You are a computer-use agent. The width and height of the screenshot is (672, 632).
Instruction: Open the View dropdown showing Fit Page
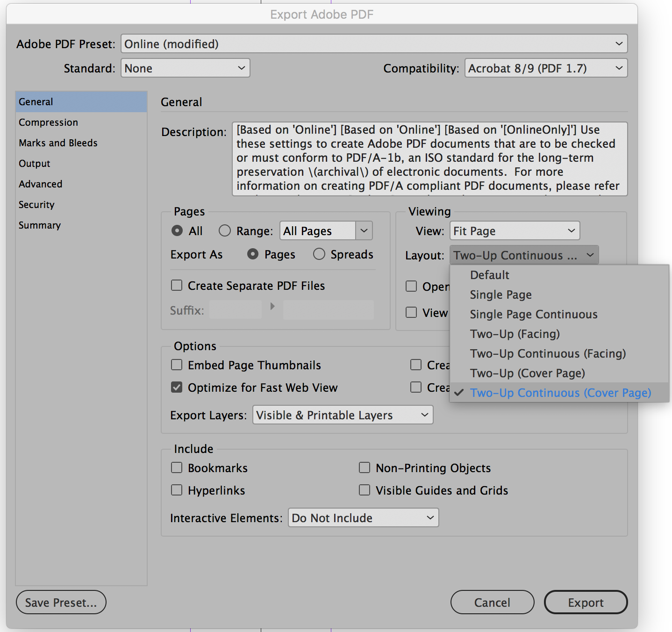pyautogui.click(x=515, y=231)
